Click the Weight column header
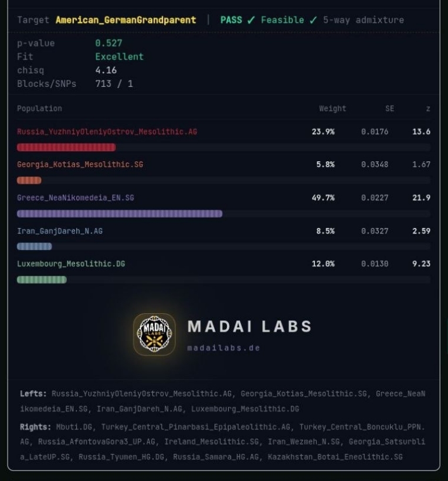This screenshot has height=481, width=448. 332,109
